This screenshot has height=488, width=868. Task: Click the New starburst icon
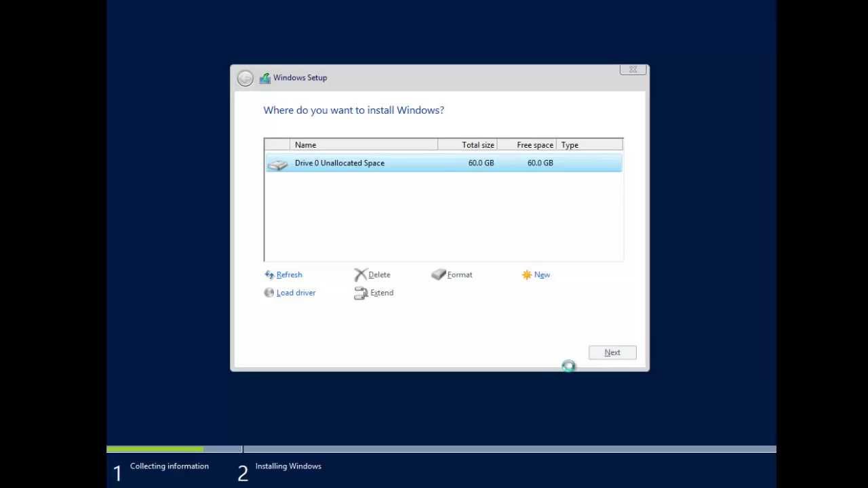tap(527, 274)
